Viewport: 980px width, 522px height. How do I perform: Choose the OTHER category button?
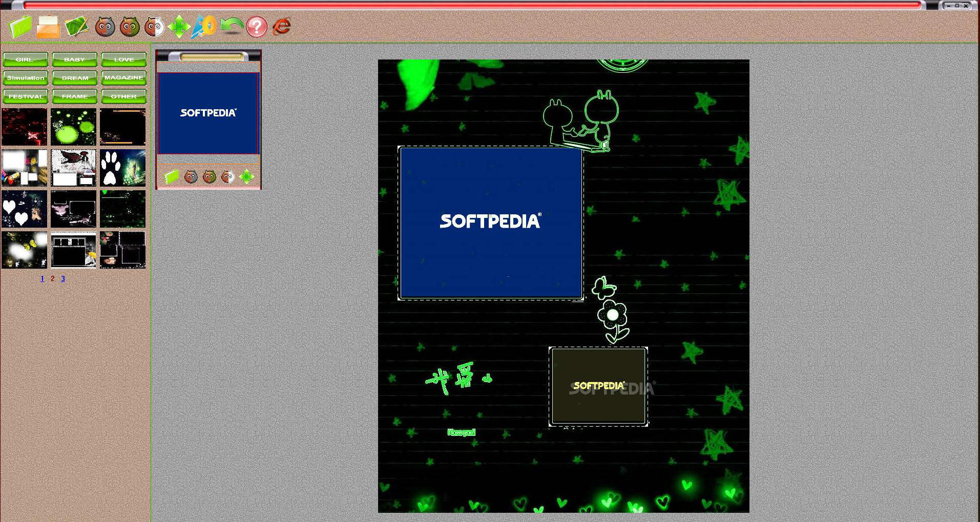(x=123, y=96)
